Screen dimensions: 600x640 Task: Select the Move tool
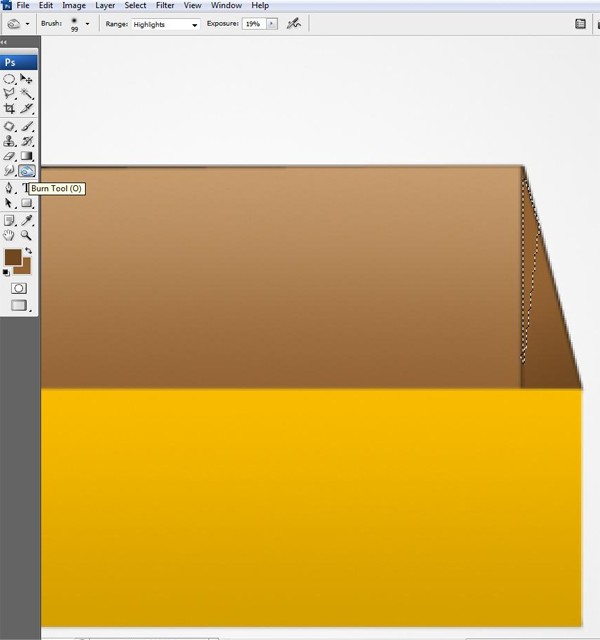(27, 78)
